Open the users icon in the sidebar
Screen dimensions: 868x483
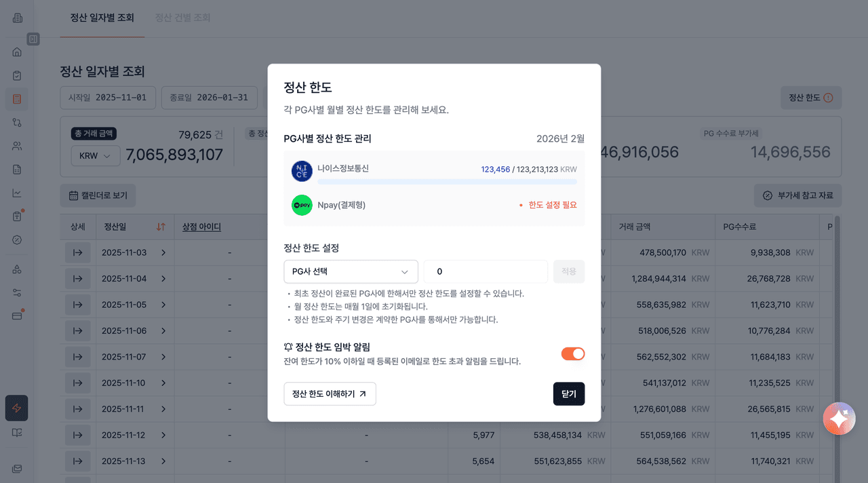(17, 146)
